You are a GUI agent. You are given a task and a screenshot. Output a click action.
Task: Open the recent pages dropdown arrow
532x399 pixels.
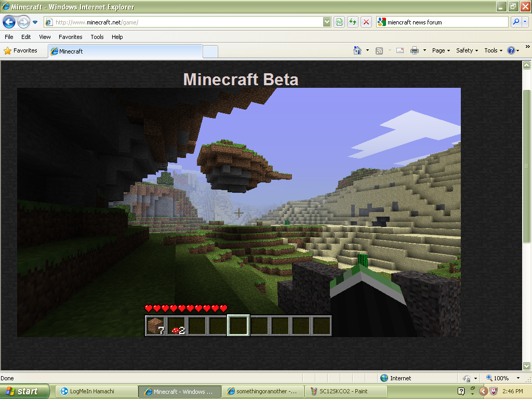(x=35, y=22)
